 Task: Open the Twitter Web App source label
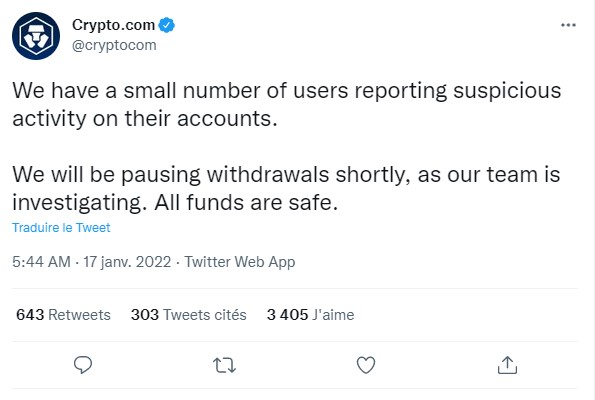tap(240, 262)
